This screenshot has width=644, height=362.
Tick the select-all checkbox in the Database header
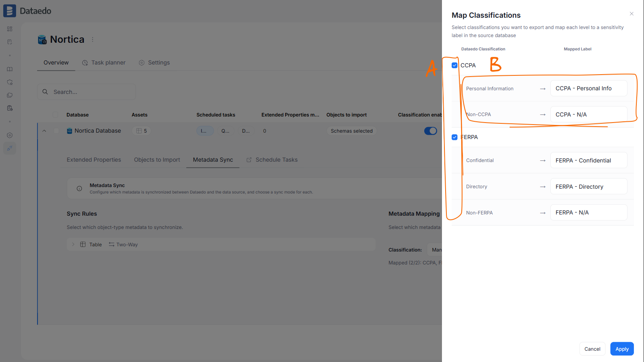point(55,115)
